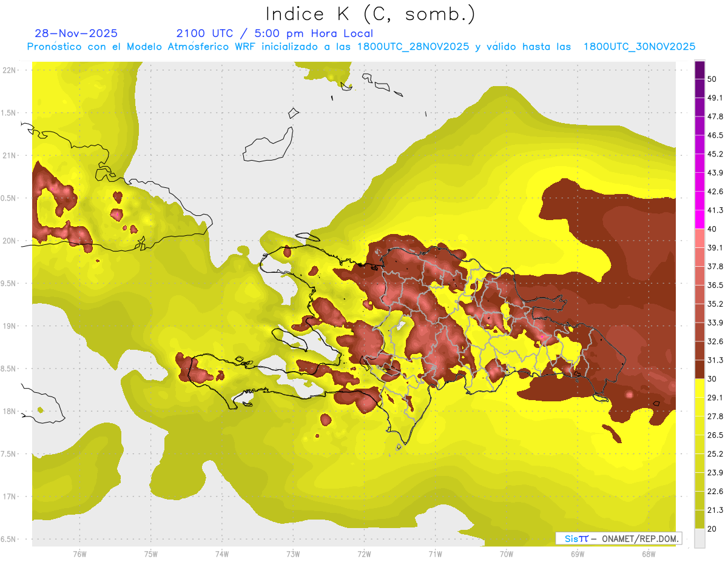Click the "40" colorbar value
This screenshot has height=562, width=728.
712,229
